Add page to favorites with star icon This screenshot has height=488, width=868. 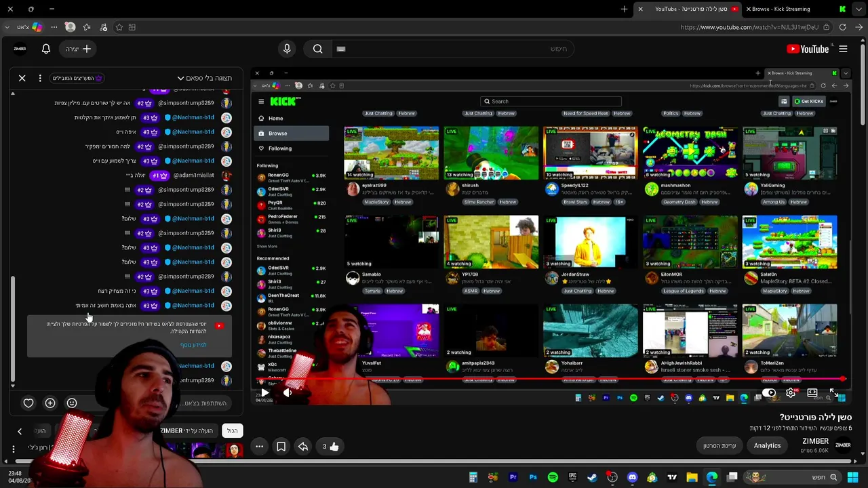119,27
